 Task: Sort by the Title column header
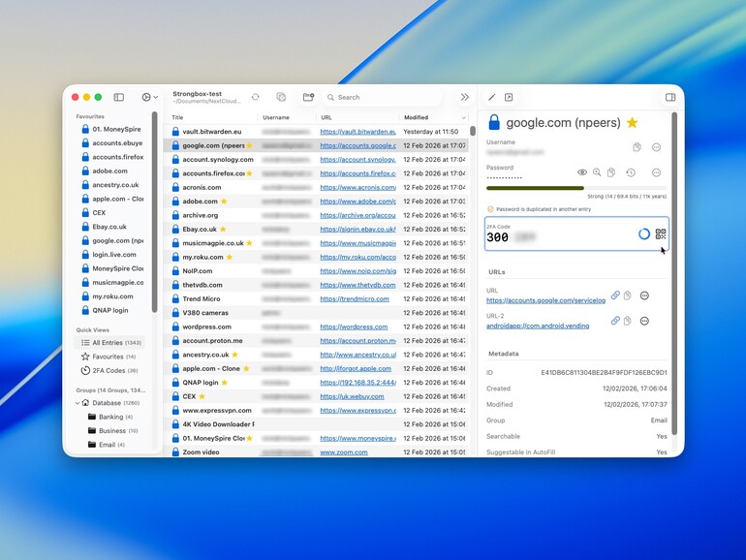(177, 117)
